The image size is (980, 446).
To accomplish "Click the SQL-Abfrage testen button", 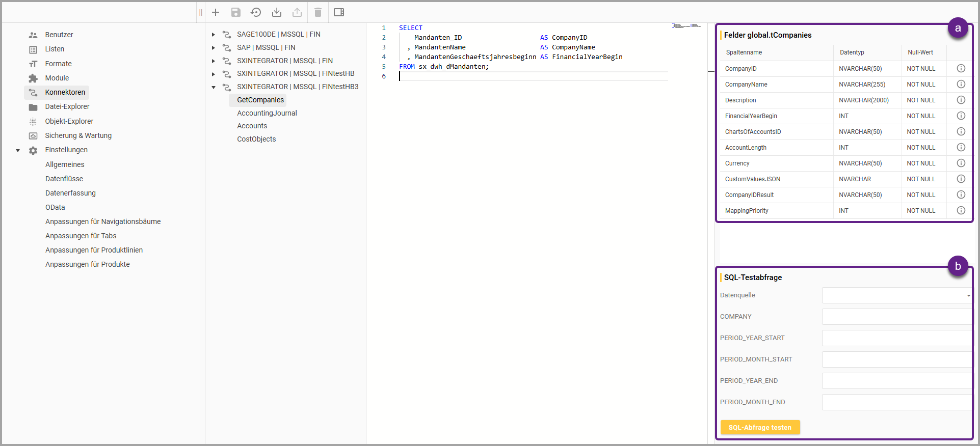I will pyautogui.click(x=759, y=427).
